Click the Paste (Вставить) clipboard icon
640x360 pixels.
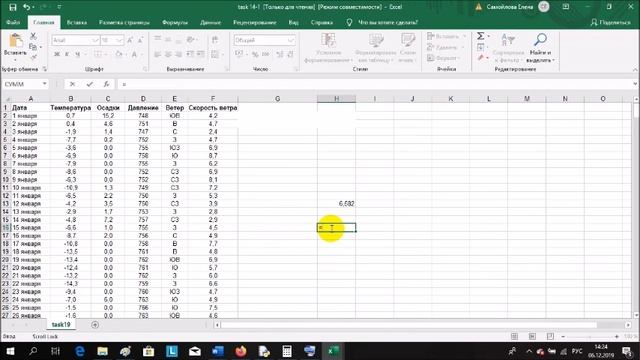coord(16,41)
